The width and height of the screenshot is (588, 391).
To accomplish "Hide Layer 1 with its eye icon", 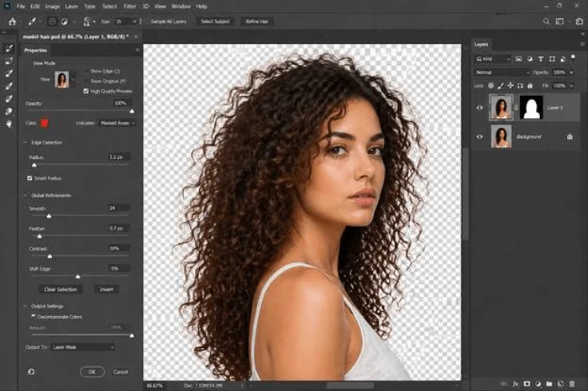I will (x=479, y=108).
